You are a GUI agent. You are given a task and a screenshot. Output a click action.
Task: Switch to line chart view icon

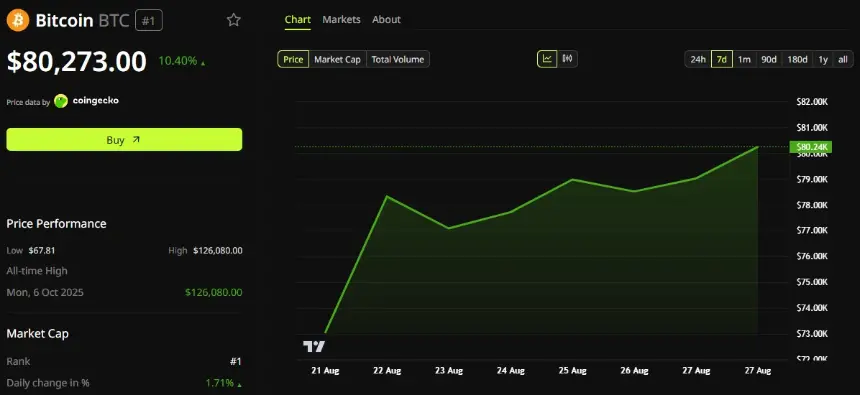point(547,59)
